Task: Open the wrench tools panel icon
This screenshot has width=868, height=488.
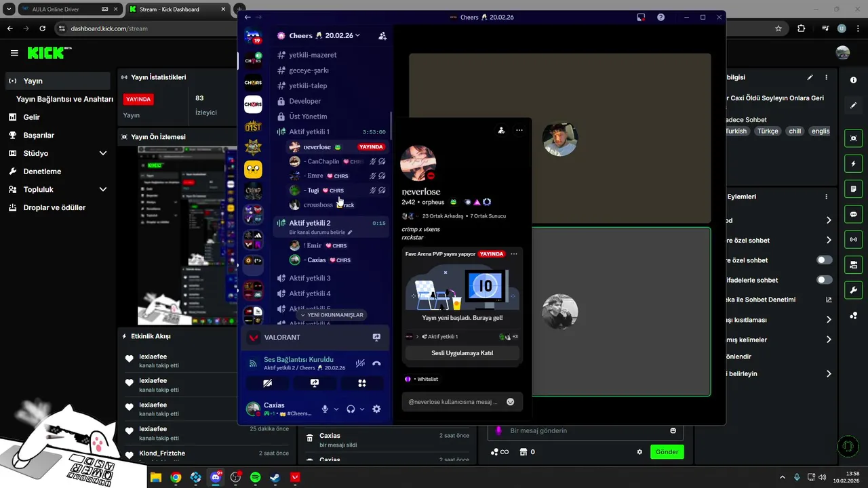Action: click(853, 290)
